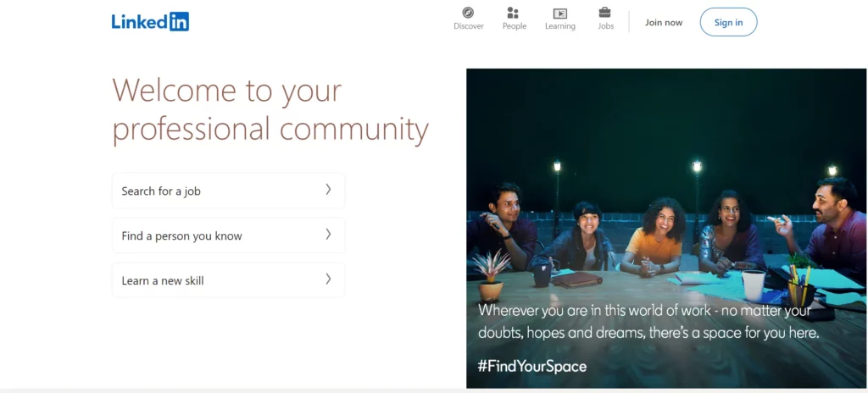Image resolution: width=868 pixels, height=393 pixels.
Task: Select the Learning text label
Action: pos(560,26)
